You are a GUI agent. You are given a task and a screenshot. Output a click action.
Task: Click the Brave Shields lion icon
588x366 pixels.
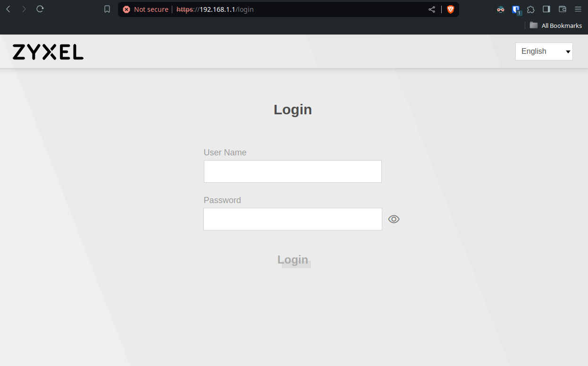coord(450,9)
